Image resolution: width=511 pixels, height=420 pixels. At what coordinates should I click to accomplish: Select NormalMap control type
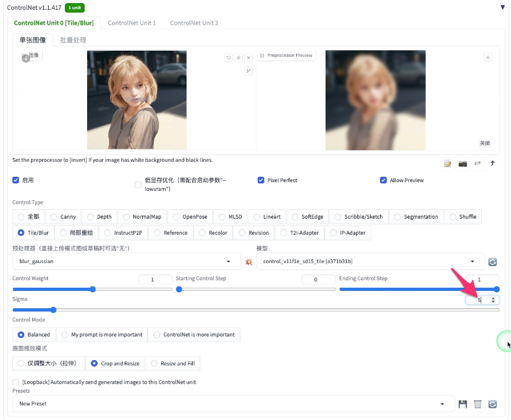[142, 217]
